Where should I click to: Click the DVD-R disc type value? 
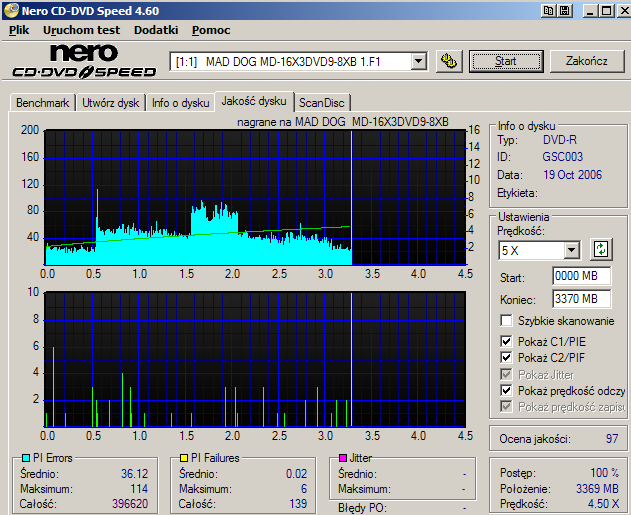pyautogui.click(x=560, y=140)
